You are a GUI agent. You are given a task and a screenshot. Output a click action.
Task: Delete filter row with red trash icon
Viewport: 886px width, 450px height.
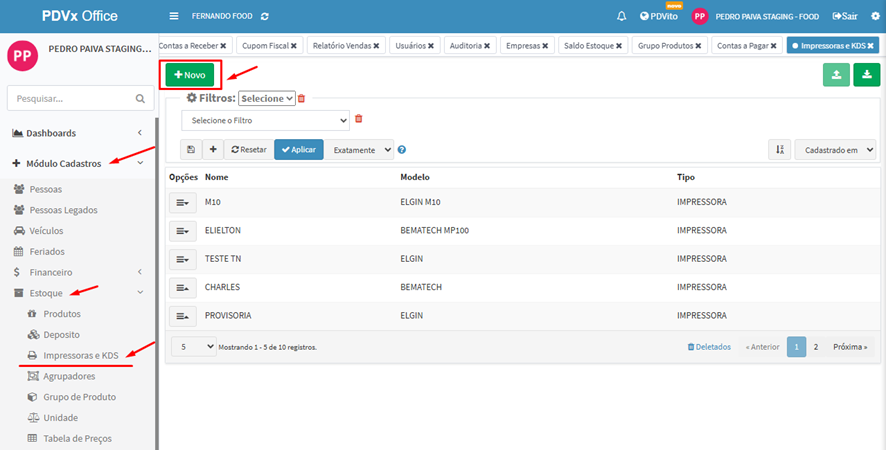[x=359, y=119]
